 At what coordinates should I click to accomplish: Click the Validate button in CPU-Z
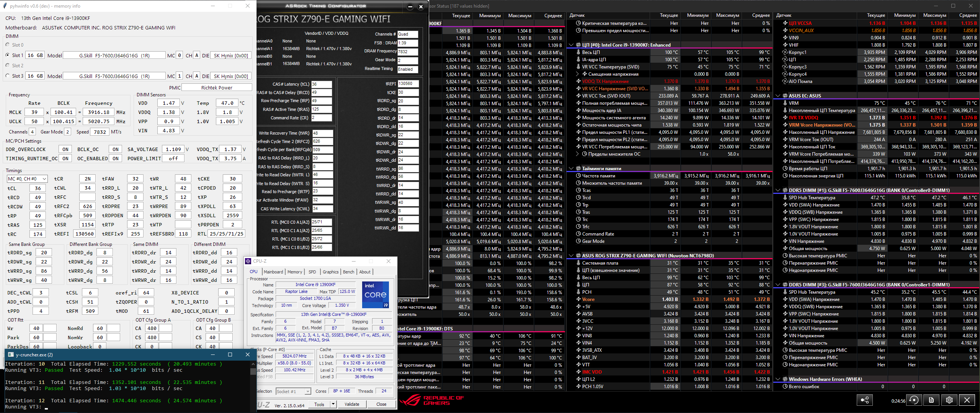coord(351,404)
